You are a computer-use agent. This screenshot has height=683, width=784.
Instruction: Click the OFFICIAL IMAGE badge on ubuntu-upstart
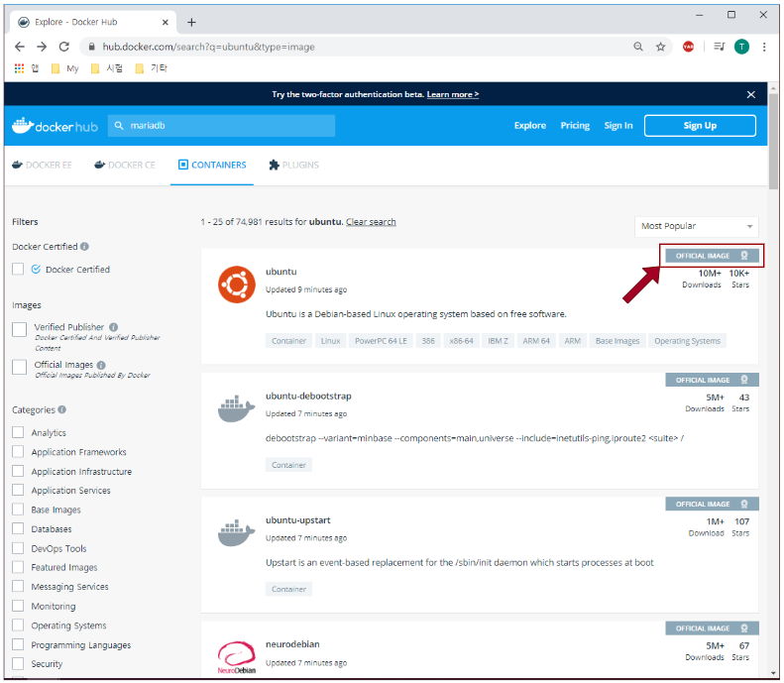pos(712,504)
